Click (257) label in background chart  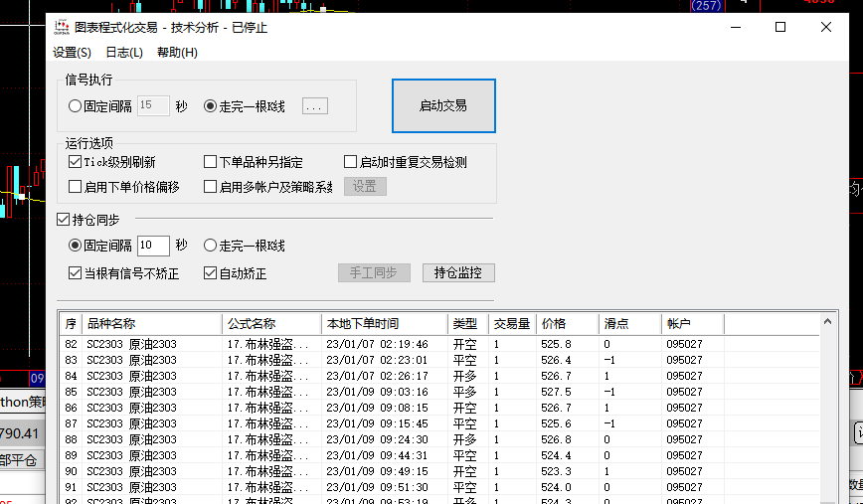coord(706,6)
